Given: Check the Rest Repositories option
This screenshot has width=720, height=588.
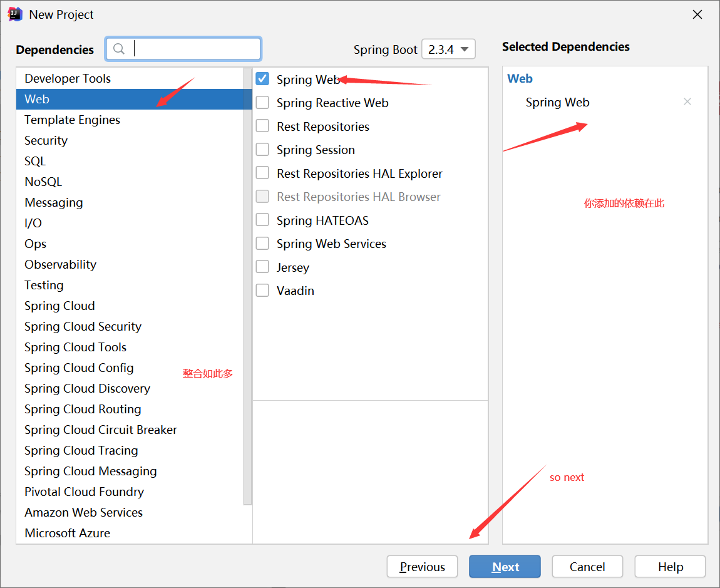Looking at the screenshot, I should [262, 126].
